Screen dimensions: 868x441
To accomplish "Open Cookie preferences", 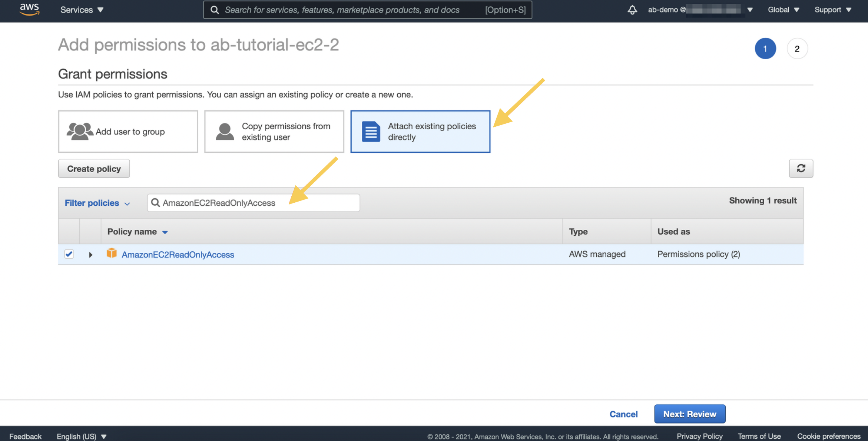I will click(x=829, y=436).
